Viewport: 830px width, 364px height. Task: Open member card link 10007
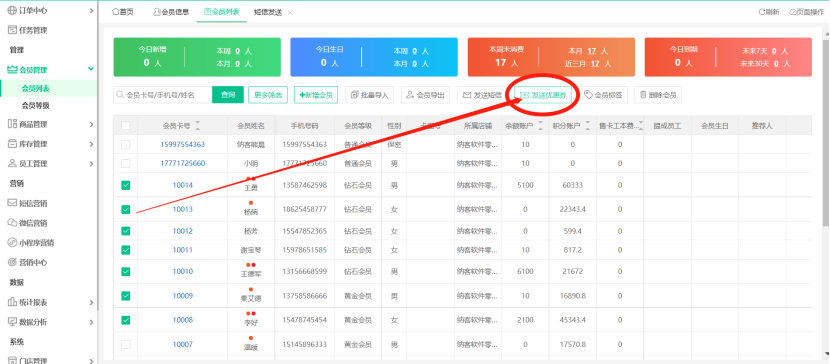pyautogui.click(x=183, y=344)
